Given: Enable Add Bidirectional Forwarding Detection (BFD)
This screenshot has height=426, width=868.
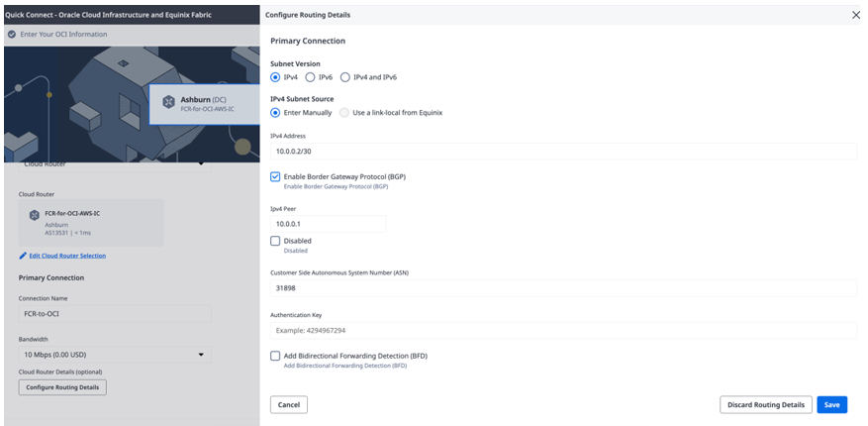Looking at the screenshot, I should tap(275, 356).
